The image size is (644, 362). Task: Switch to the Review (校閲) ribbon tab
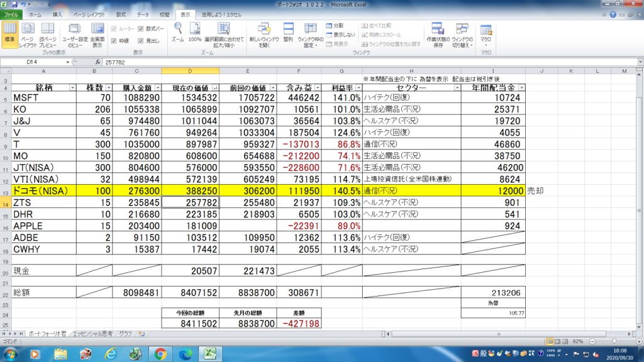click(x=164, y=14)
